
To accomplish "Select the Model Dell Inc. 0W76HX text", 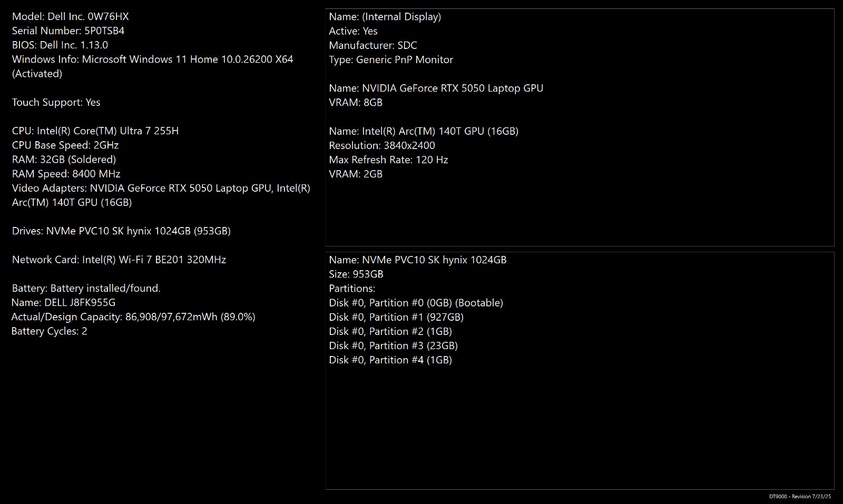I will tap(70, 16).
